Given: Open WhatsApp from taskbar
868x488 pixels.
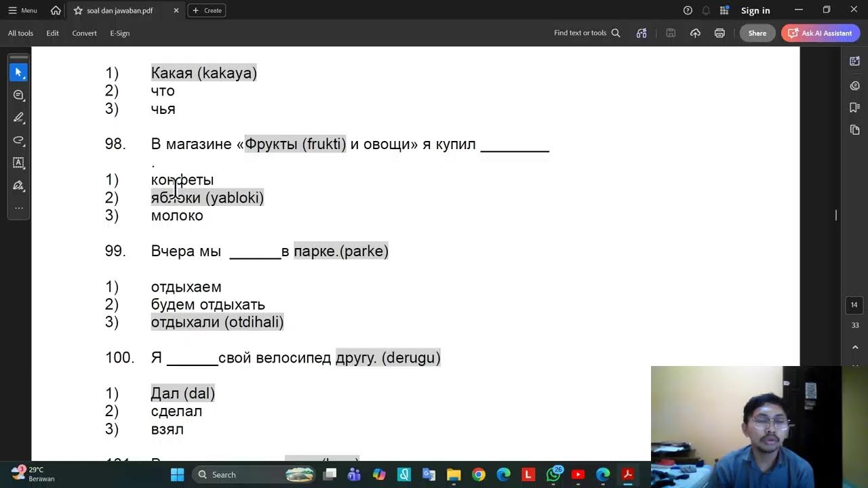Looking at the screenshot, I should [x=553, y=474].
